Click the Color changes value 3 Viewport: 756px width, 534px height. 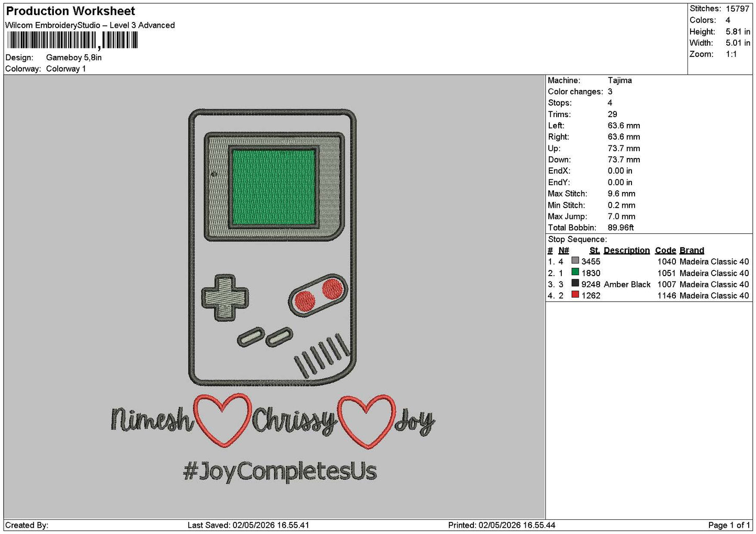click(x=610, y=92)
